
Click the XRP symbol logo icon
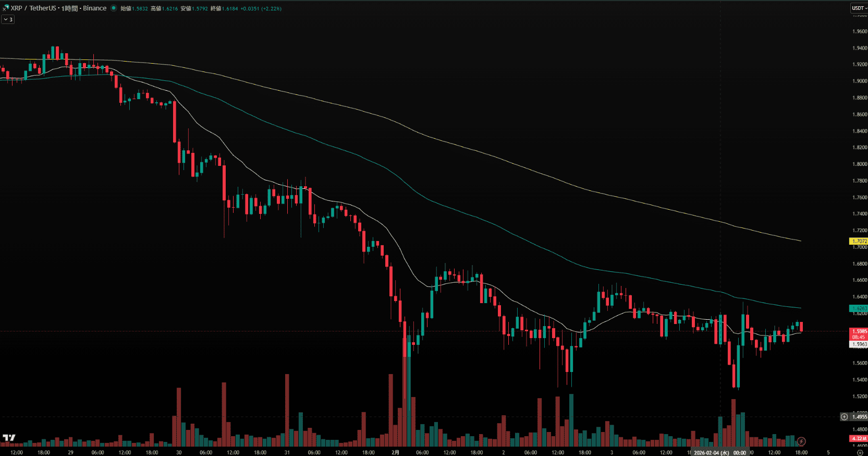coord(6,8)
